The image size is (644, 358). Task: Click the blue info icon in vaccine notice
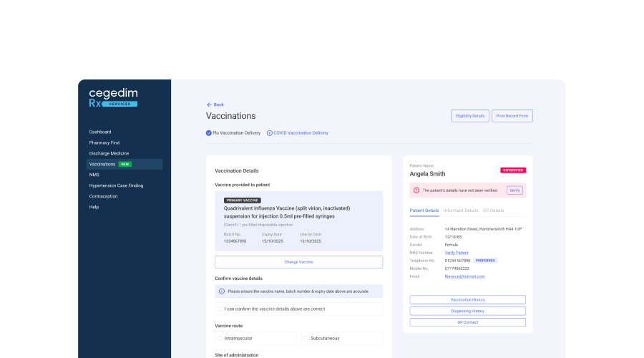(222, 291)
